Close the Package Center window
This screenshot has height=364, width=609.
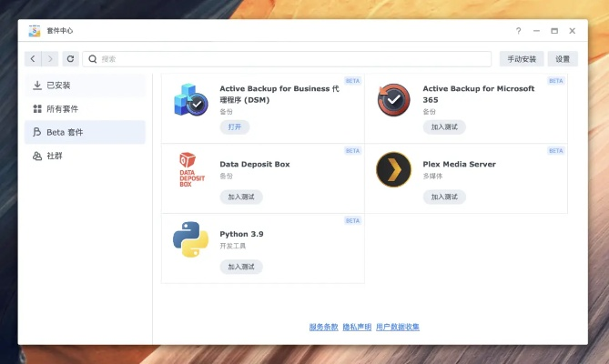coord(572,31)
